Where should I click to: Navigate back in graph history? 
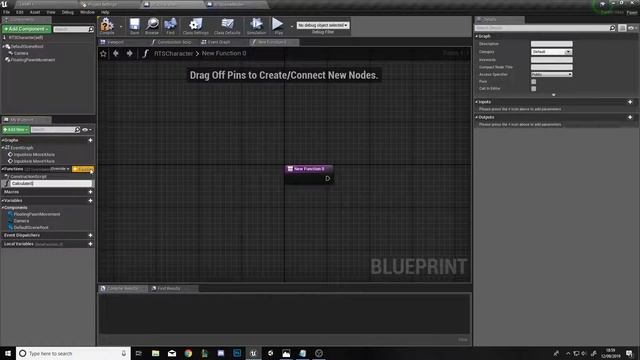pos(116,53)
